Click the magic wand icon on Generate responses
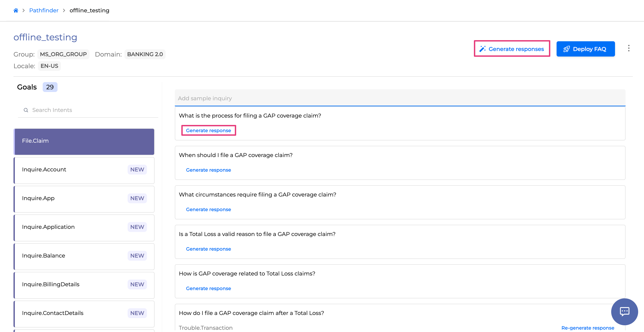Screen dimensions: 644x332 [x=482, y=49]
